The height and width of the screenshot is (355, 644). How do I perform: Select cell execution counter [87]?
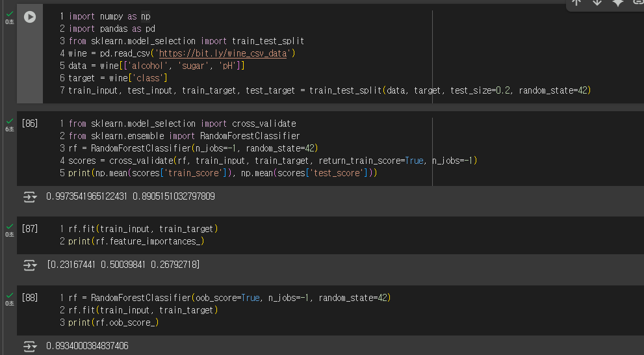click(x=30, y=228)
